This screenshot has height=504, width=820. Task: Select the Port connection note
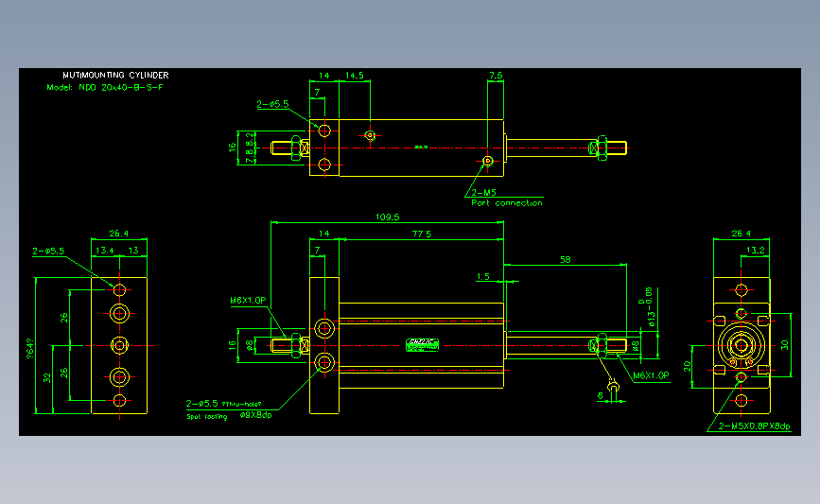pyautogui.click(x=507, y=203)
